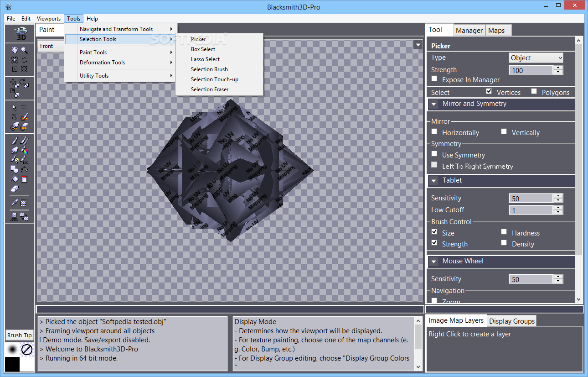Select the Rotate object tool with curved arrow
588x377 pixels.
tap(24, 83)
